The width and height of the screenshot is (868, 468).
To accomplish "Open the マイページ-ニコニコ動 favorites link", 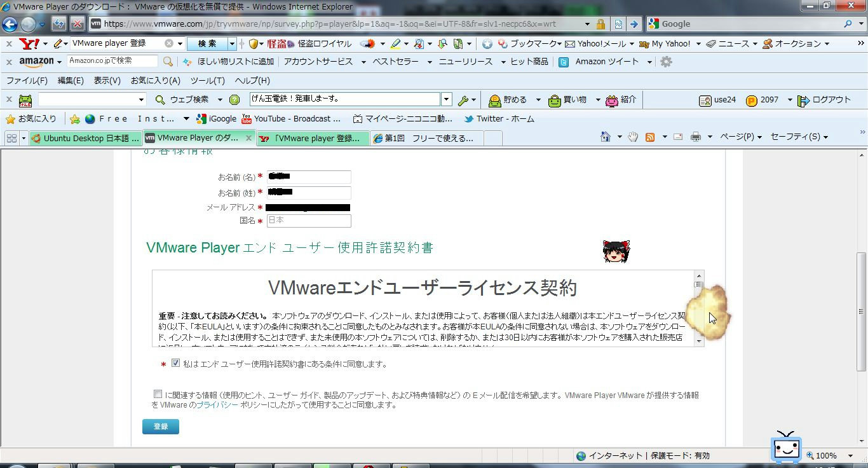I will point(403,119).
